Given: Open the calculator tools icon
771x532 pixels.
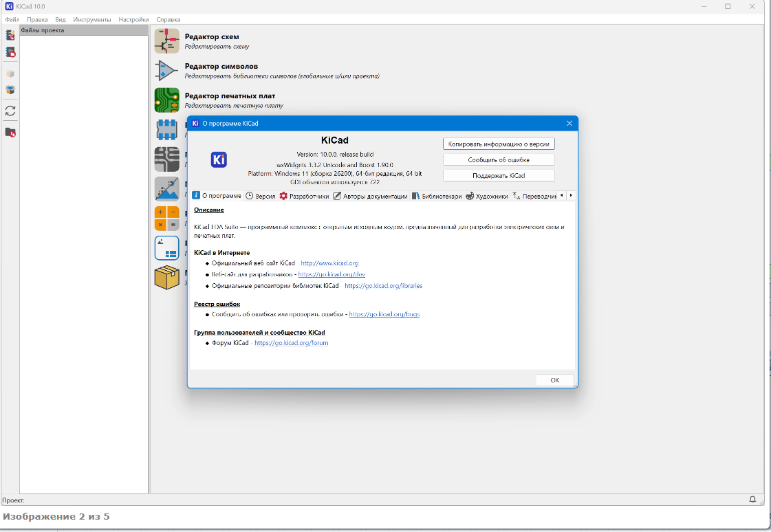Looking at the screenshot, I should coord(166,219).
